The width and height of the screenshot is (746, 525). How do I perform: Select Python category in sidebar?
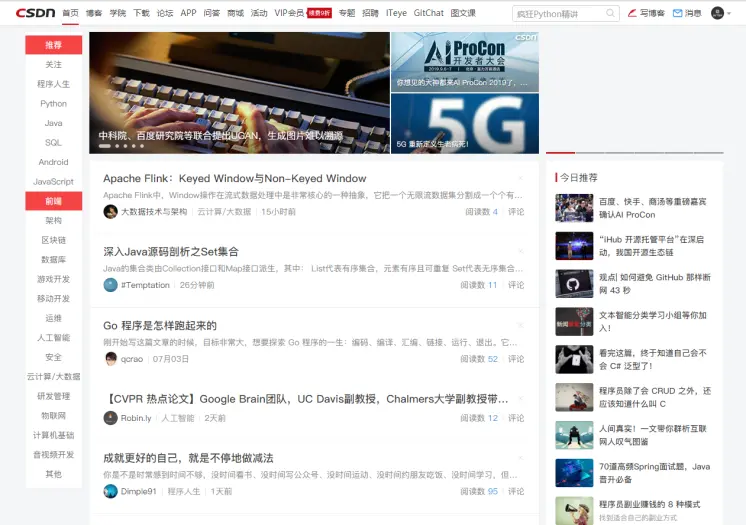(x=54, y=103)
